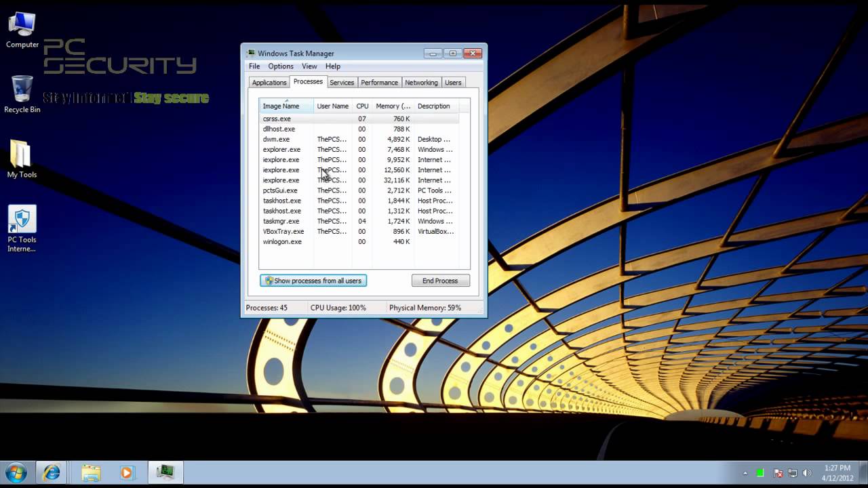
Task: Launch Internet Explorer from the taskbar
Action: pyautogui.click(x=52, y=472)
